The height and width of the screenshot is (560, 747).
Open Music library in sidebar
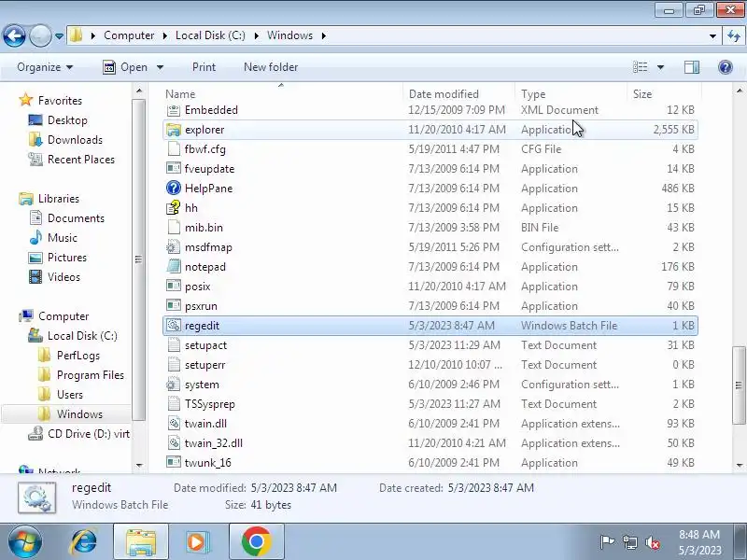pos(53,238)
